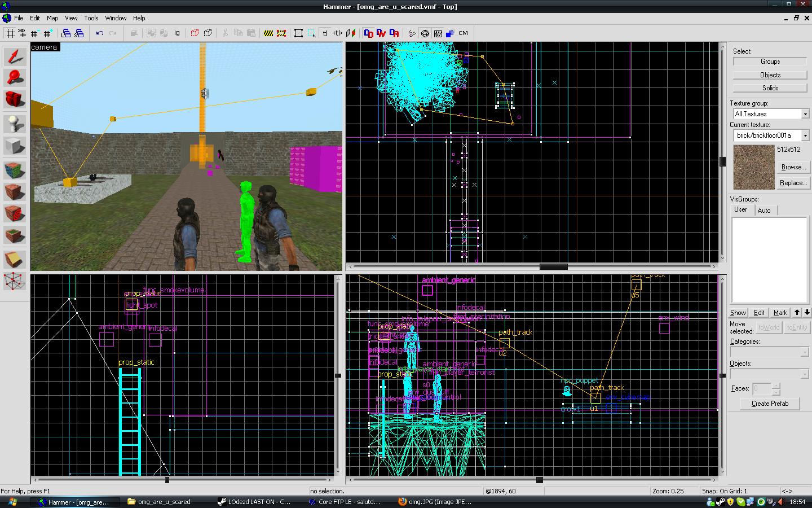Click the Save window state icon
812x508 pixels.
(79, 33)
